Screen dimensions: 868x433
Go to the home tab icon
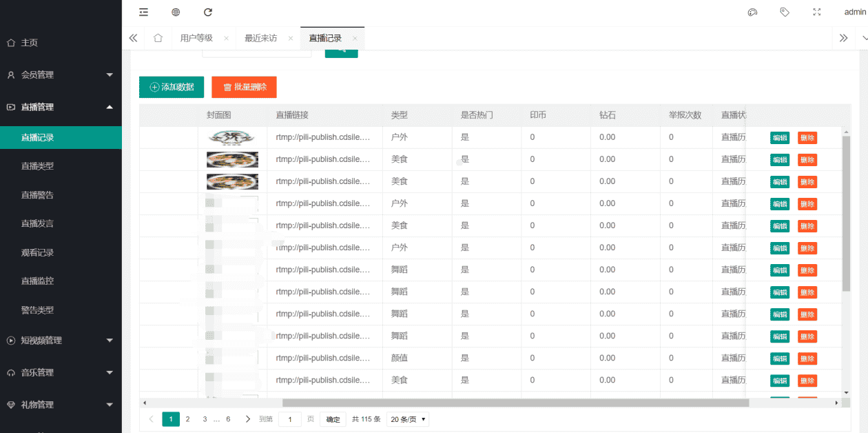tap(158, 38)
